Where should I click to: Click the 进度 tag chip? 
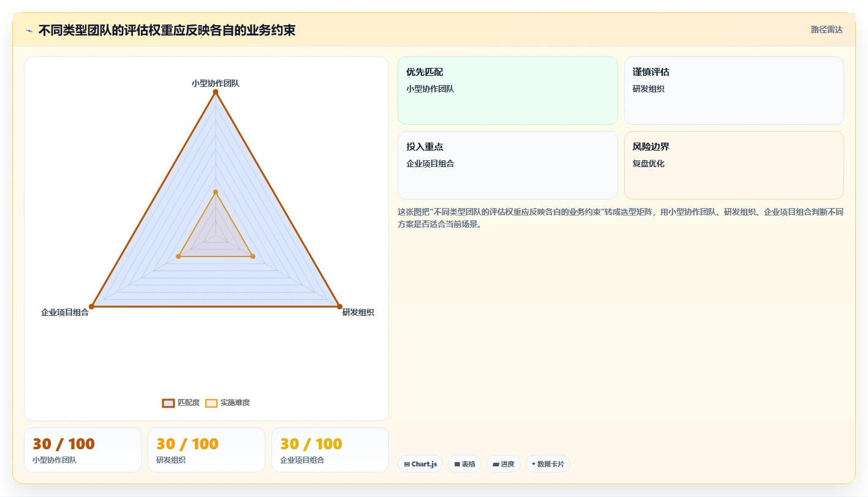(504, 464)
